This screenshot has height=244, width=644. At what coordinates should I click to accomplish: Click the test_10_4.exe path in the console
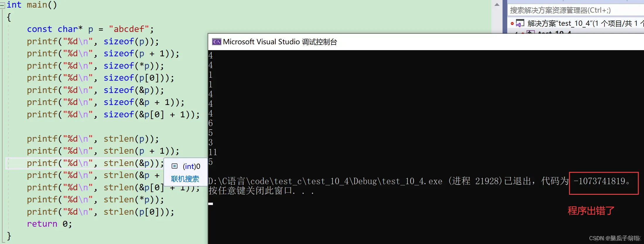(x=325, y=181)
